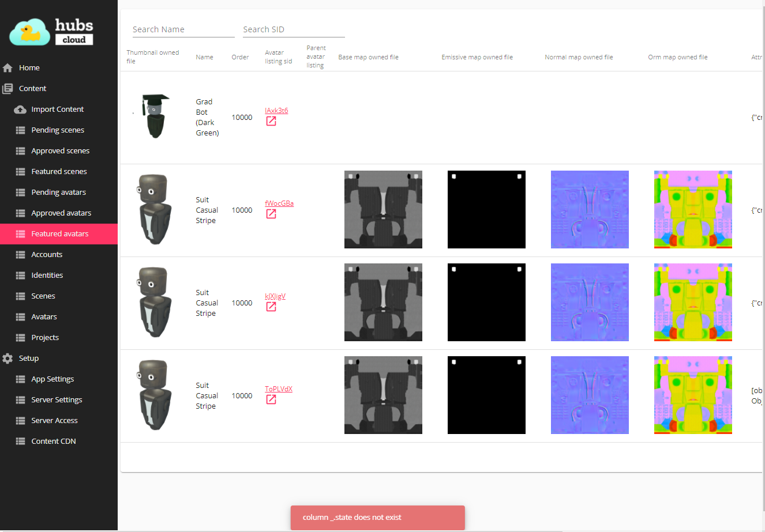This screenshot has height=532, width=765.
Task: Click the Featured scenes list icon
Action: (x=20, y=172)
